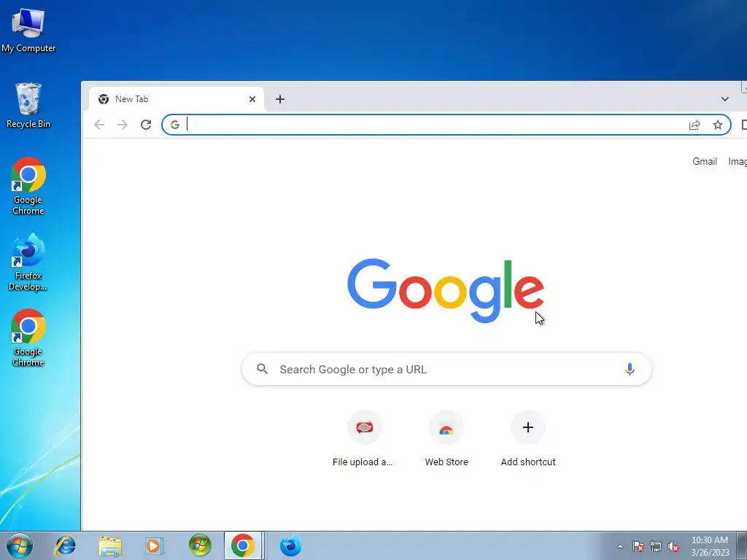Select the upper Google Chrome desktop shortcut
Screen dimensions: 747x560
(28, 186)
